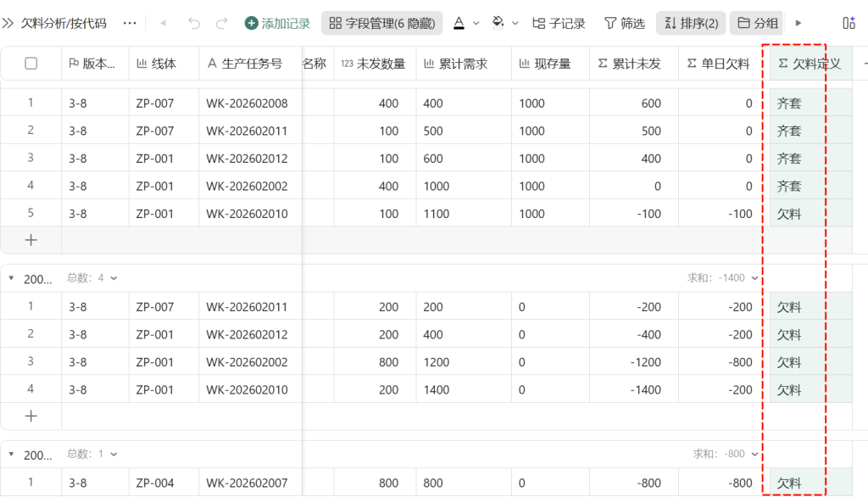868x497 pixels.
Task: Click the 版本 column header
Action: tap(95, 64)
